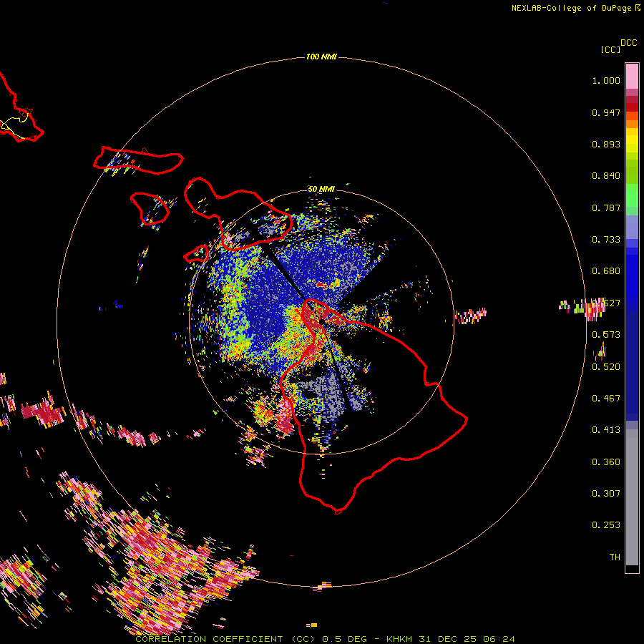Select the 0.573 scale value

tap(606, 335)
